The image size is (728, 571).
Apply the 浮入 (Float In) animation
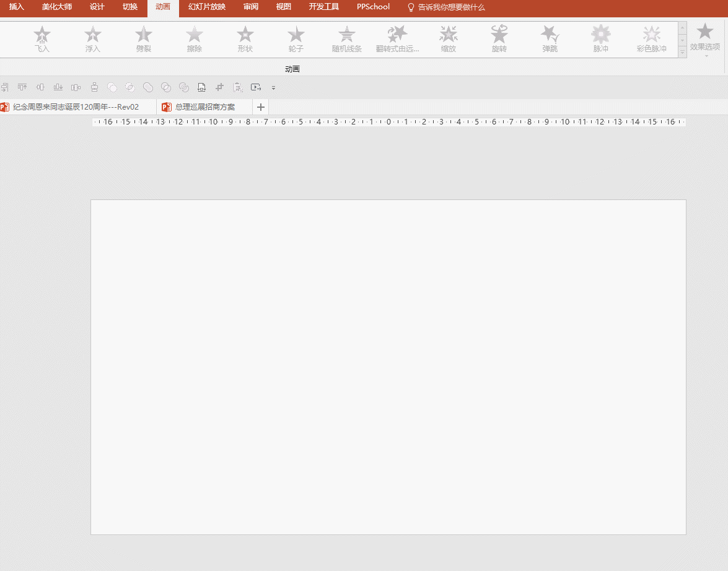pos(93,39)
